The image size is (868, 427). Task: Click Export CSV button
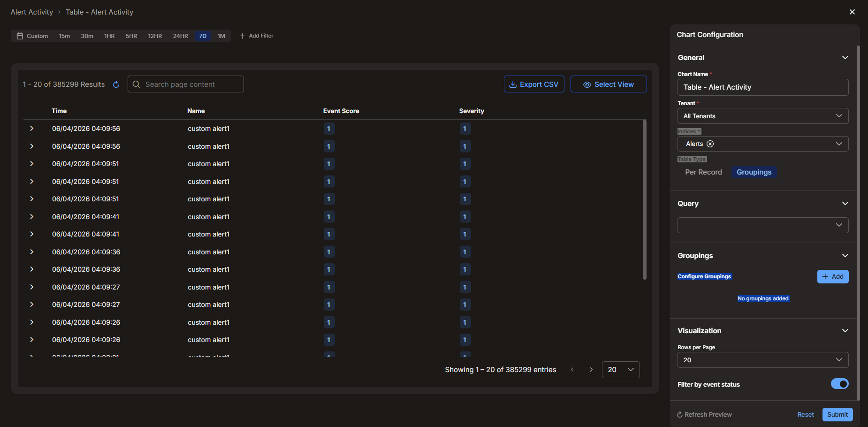point(534,84)
